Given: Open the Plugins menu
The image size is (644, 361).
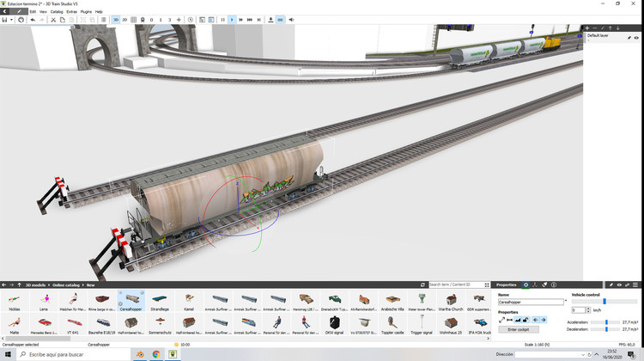Looking at the screenshot, I should pyautogui.click(x=87, y=11).
